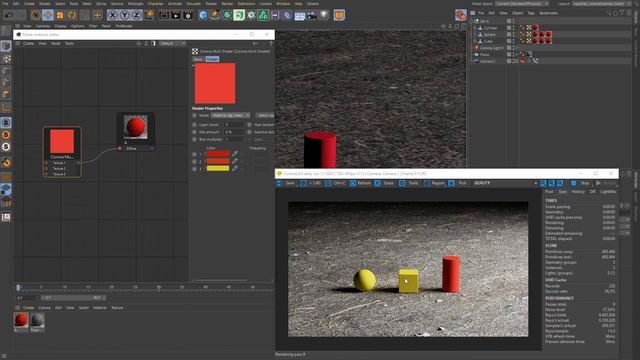The image size is (640, 360).
Task: Select Camera in object manager
Action: (487, 61)
